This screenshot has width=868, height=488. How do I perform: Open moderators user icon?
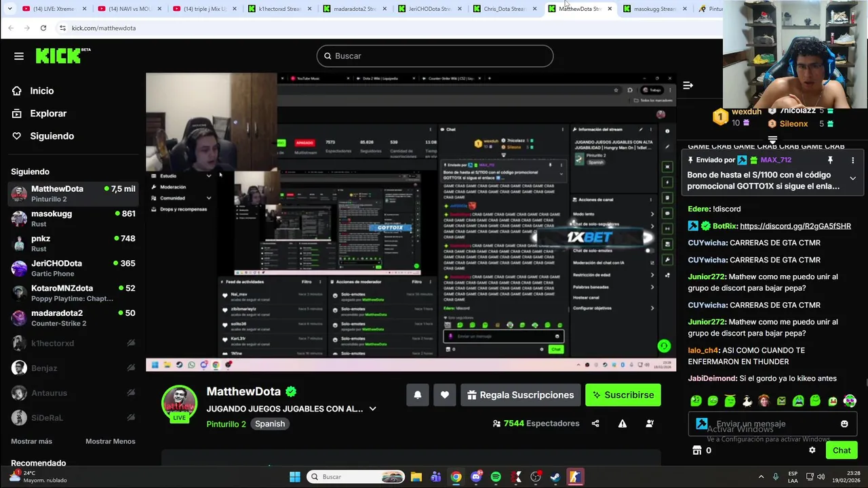[650, 424]
